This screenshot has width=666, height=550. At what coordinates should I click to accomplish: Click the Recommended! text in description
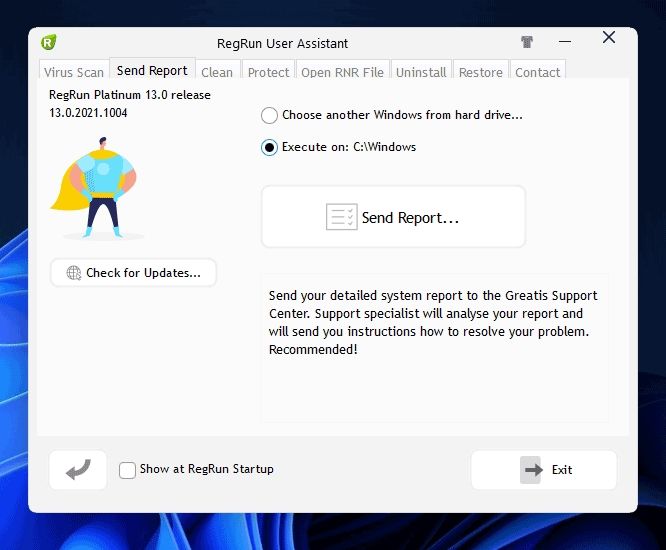pos(313,349)
